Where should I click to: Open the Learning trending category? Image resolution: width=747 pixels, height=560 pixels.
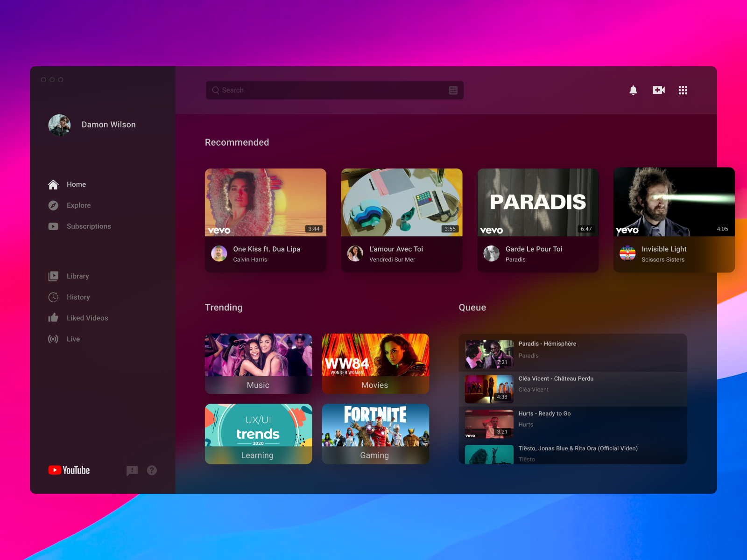[x=258, y=434]
